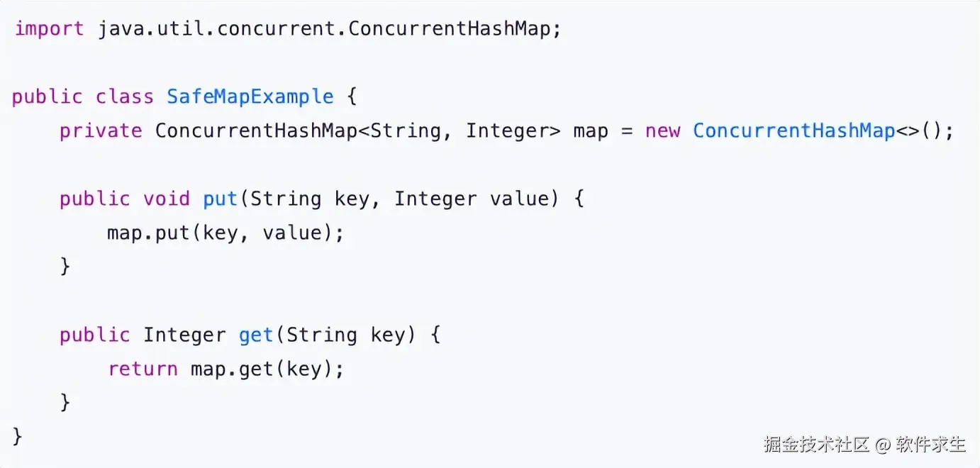
Task: Click the map field name before equals sign
Action: tap(590, 131)
